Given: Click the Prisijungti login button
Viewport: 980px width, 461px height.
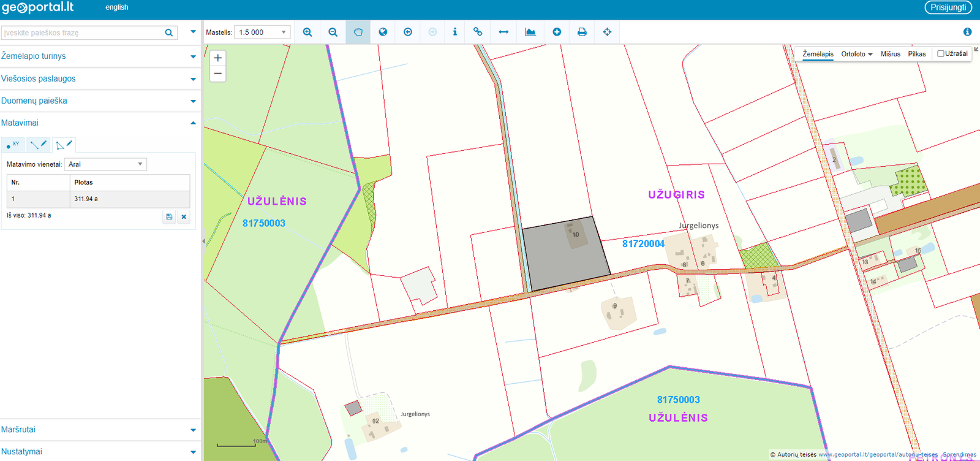Looking at the screenshot, I should (948, 7).
